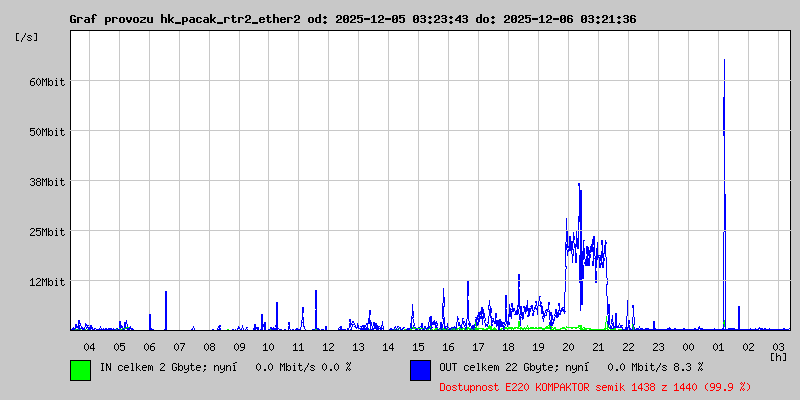Screen dimensions: 800x400
Task: Click the '19' hour label on x-axis
Action: point(538,347)
